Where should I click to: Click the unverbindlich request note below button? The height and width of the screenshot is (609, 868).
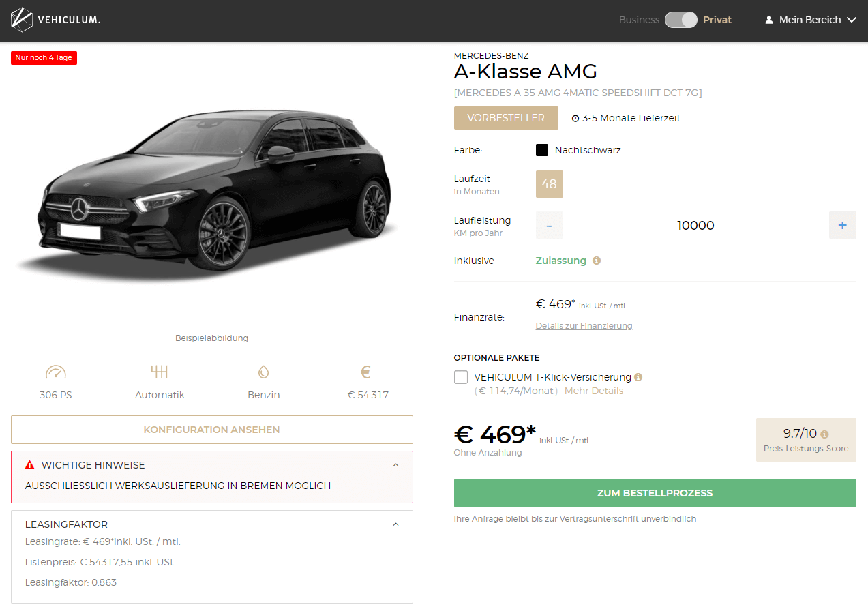575,519
